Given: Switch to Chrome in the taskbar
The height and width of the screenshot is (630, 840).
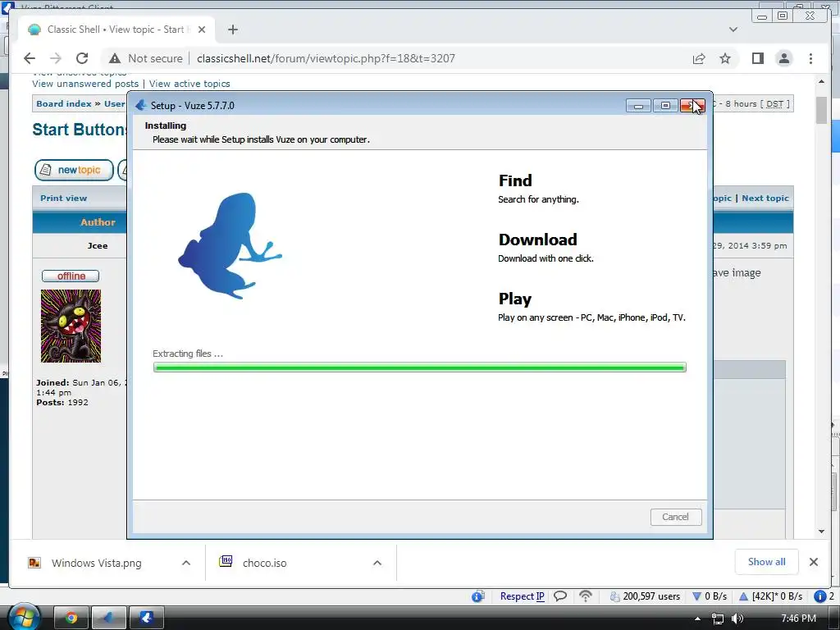Looking at the screenshot, I should click(x=71, y=618).
